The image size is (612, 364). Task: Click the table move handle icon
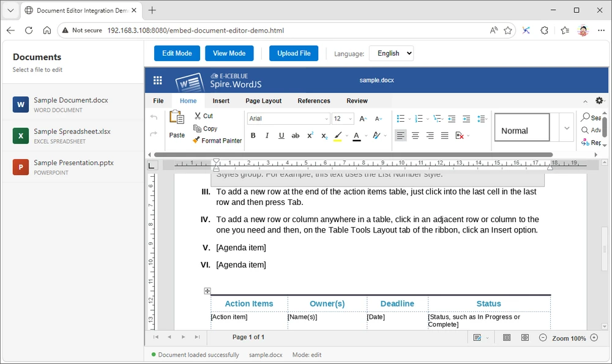click(207, 291)
